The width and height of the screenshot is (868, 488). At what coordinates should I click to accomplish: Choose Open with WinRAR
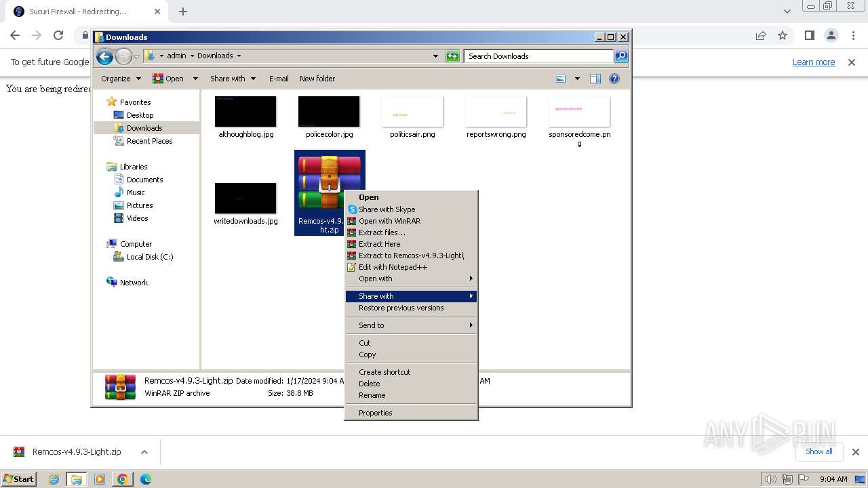[411, 221]
